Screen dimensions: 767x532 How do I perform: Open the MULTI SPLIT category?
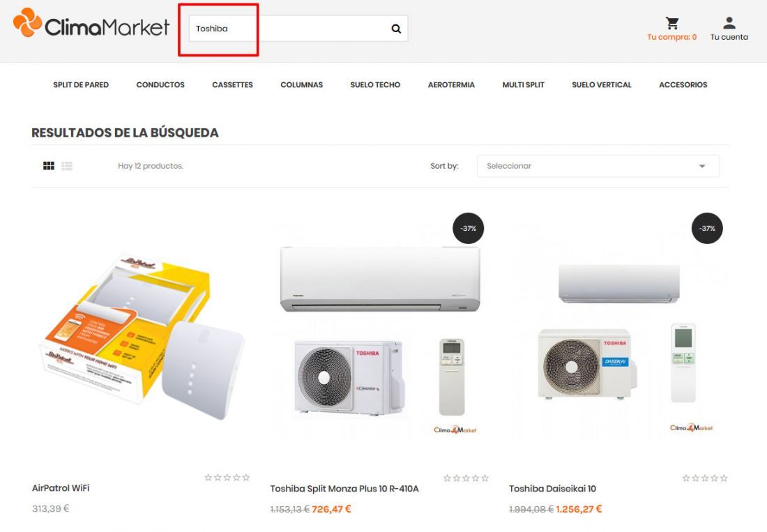click(x=523, y=84)
